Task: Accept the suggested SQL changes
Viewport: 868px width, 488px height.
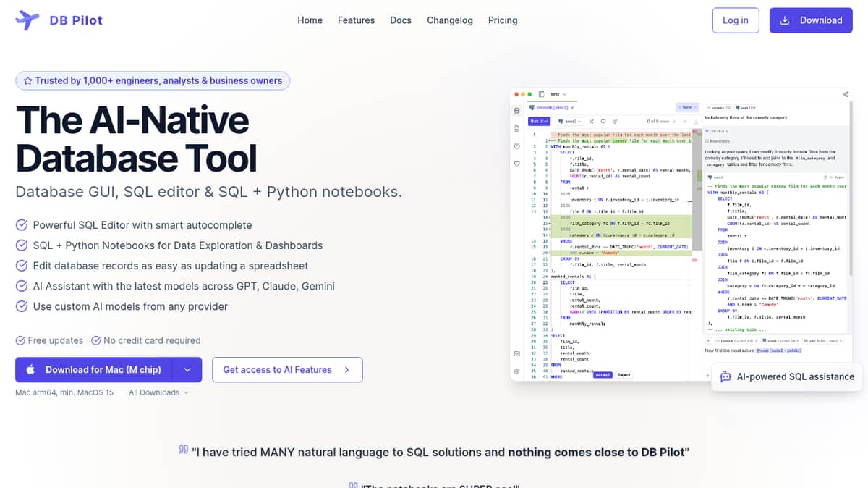Action: click(603, 374)
